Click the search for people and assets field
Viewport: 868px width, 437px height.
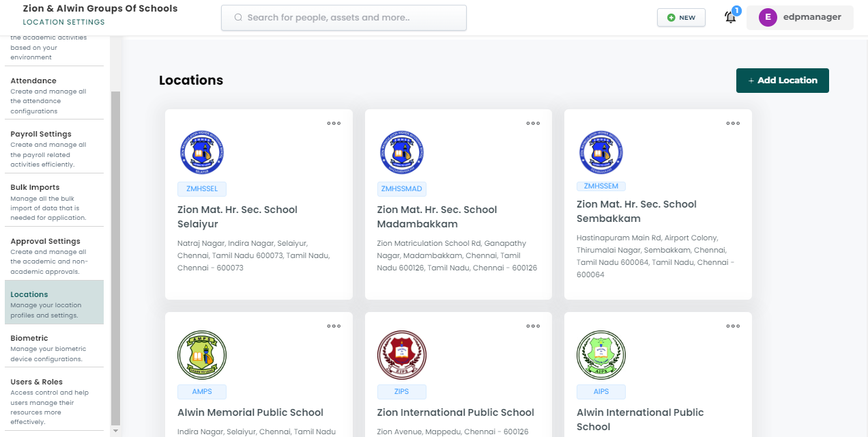[x=344, y=18]
